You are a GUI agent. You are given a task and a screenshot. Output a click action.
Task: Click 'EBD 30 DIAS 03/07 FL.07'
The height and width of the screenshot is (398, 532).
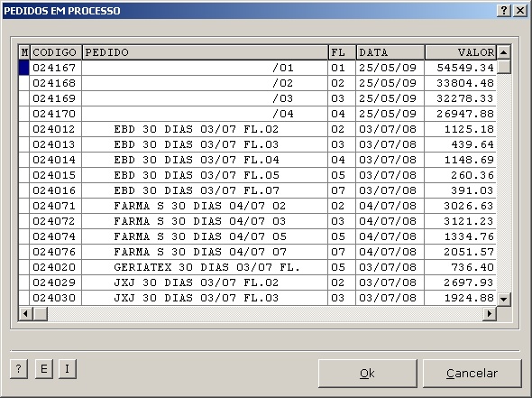pyautogui.click(x=196, y=190)
